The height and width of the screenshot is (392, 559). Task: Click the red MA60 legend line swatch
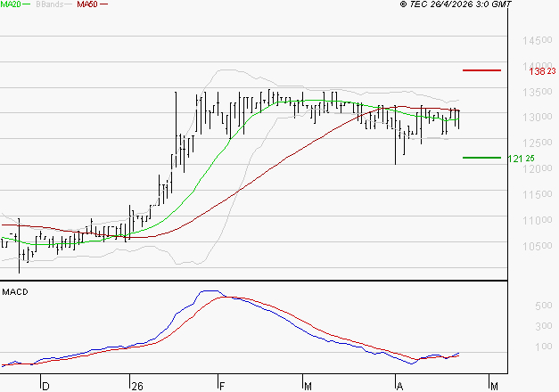point(103,5)
